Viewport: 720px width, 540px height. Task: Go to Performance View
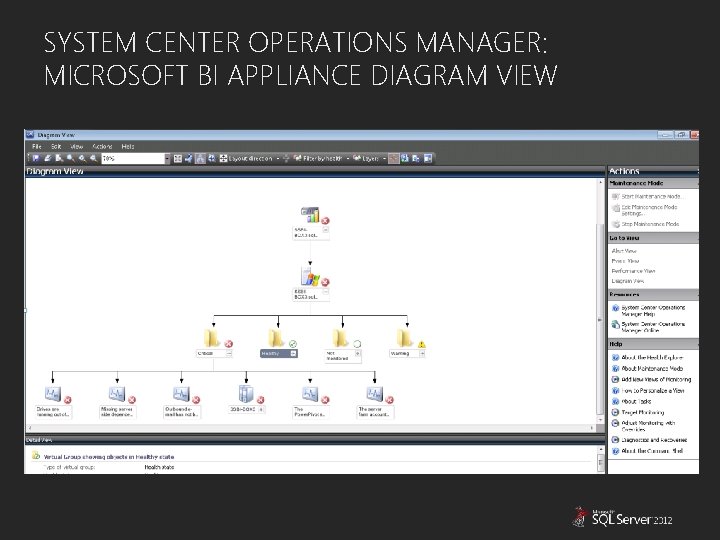tap(633, 271)
